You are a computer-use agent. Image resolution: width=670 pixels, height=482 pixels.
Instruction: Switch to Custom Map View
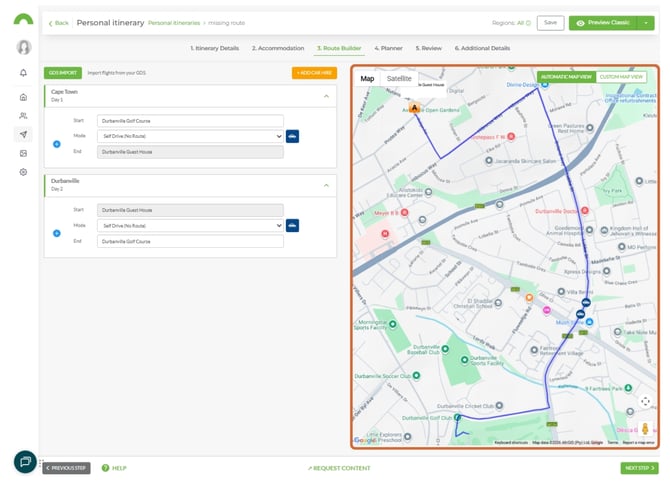621,77
